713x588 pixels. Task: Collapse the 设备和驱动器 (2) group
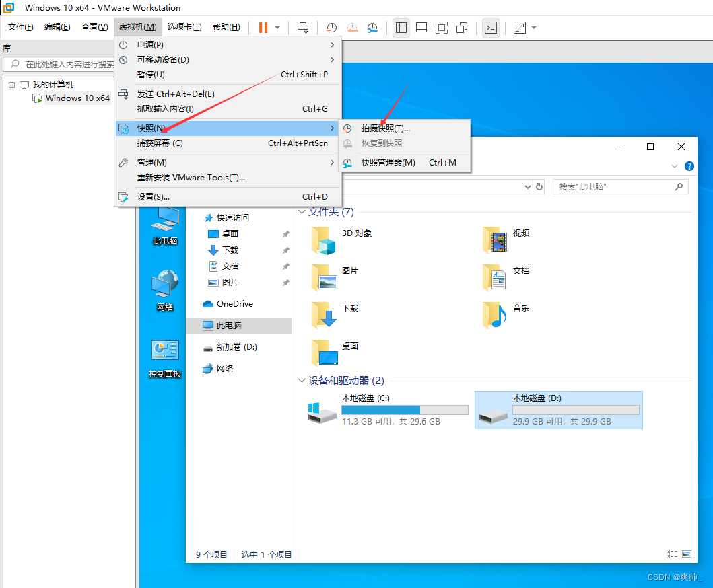point(302,381)
